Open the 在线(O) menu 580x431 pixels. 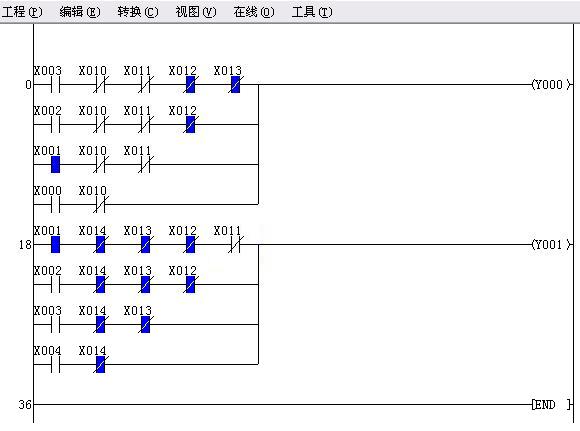pyautogui.click(x=254, y=12)
